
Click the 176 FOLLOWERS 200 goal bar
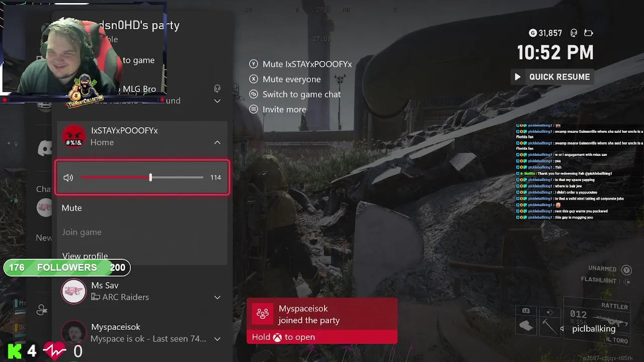[x=67, y=267]
